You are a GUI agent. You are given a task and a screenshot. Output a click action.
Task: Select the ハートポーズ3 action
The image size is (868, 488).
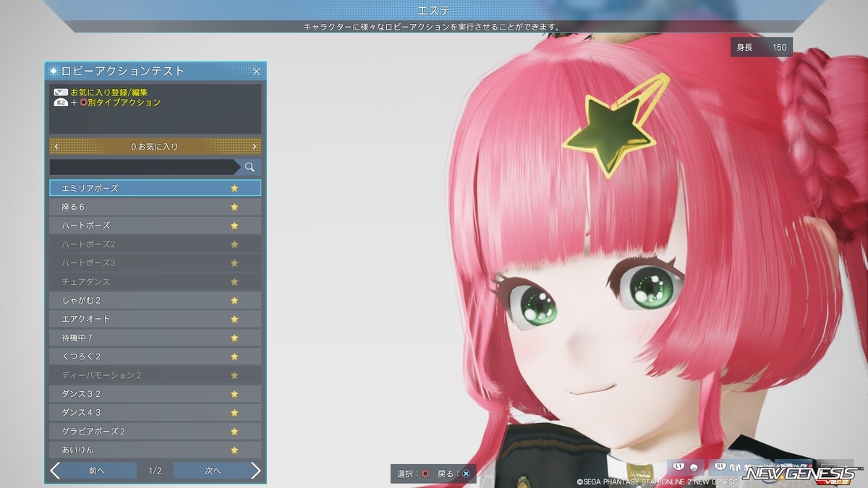click(155, 263)
